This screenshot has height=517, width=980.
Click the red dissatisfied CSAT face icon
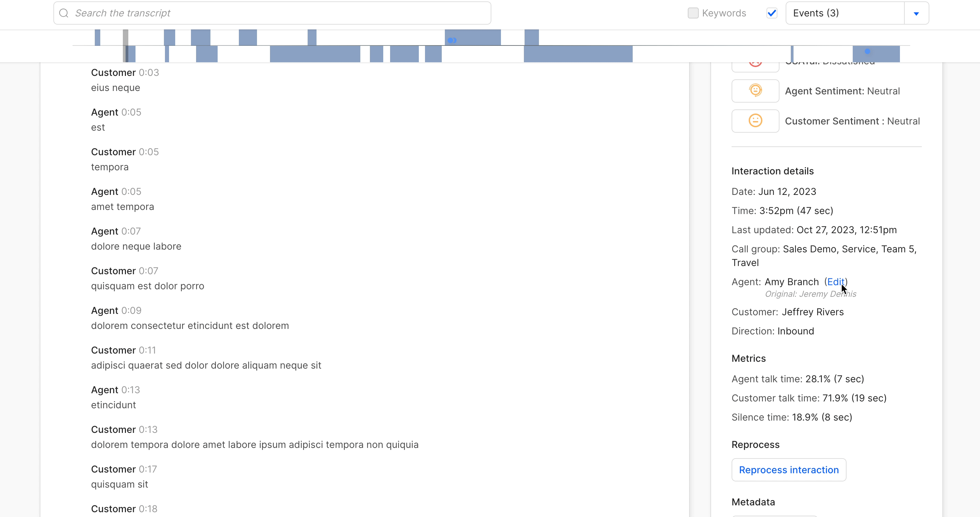755,65
